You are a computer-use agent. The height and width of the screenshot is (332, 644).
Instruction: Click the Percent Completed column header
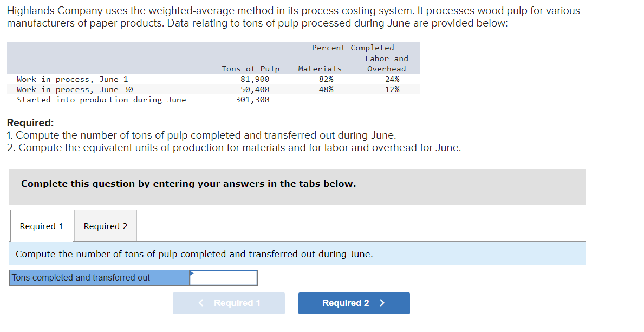[353, 48]
